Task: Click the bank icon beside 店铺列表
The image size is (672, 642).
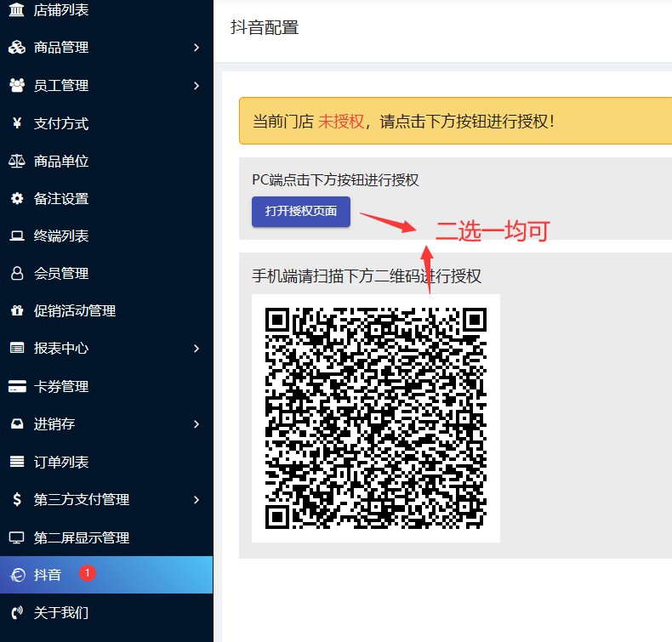Action: pos(16,10)
